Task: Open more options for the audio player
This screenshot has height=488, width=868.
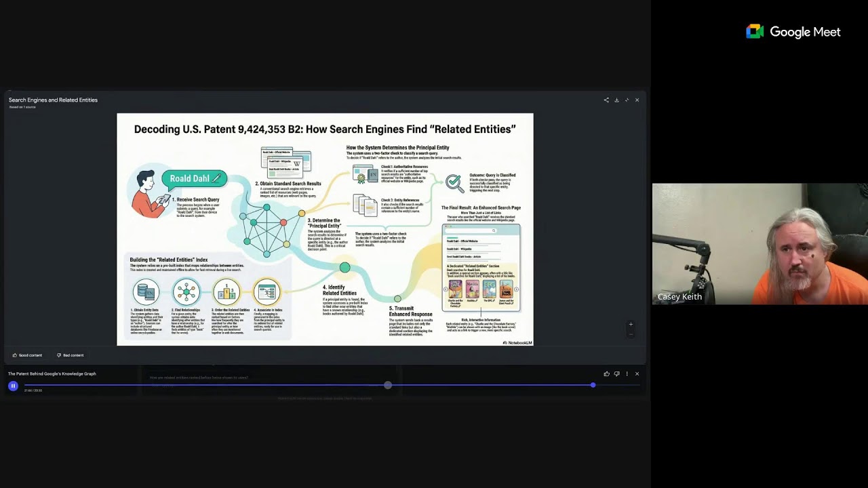Action: point(627,374)
